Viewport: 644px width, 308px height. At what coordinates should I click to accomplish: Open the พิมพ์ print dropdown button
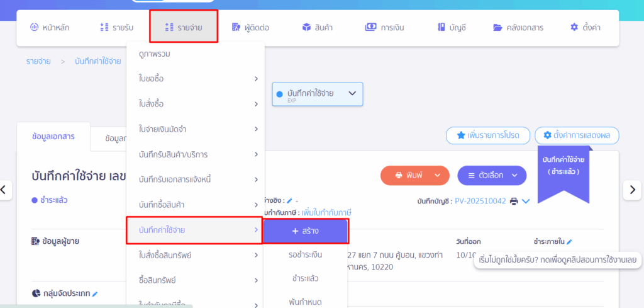(x=414, y=174)
